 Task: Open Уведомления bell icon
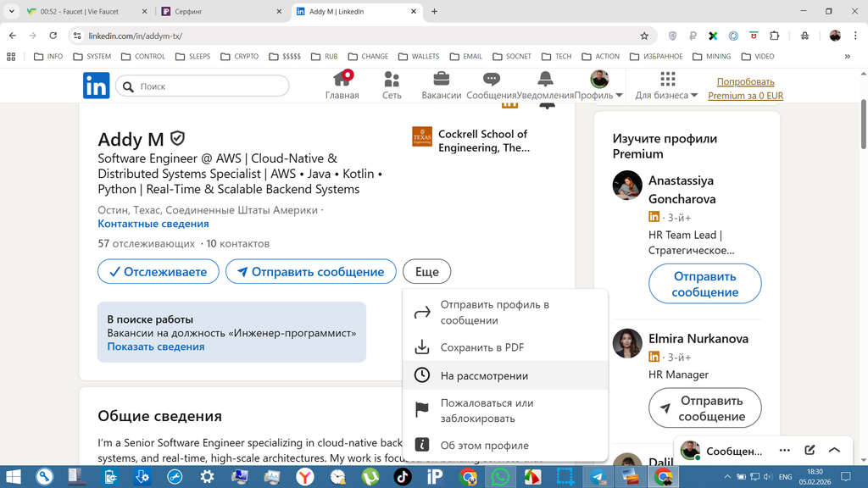545,86
